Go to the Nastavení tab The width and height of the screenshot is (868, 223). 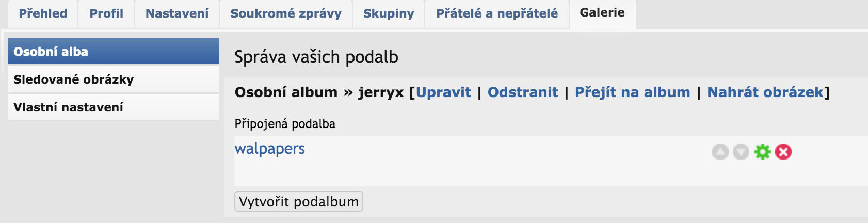(x=177, y=13)
